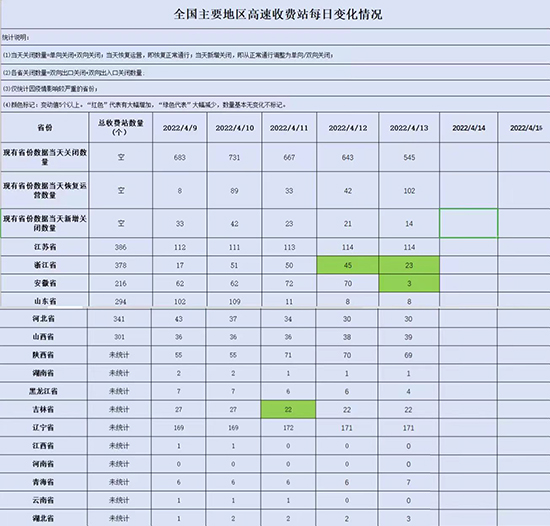Select the 辽宁省 row label
Image resolution: width=550 pixels, height=526 pixels.
(x=43, y=427)
